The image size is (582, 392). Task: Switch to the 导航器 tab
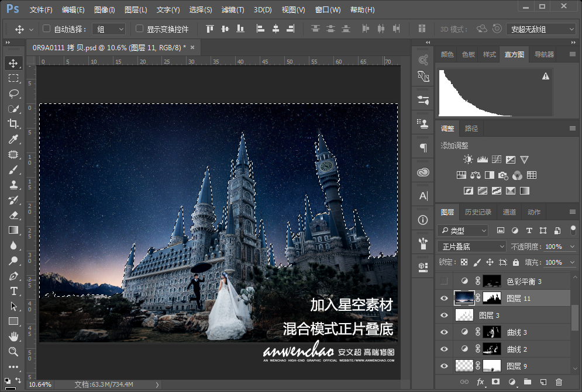tap(544, 54)
